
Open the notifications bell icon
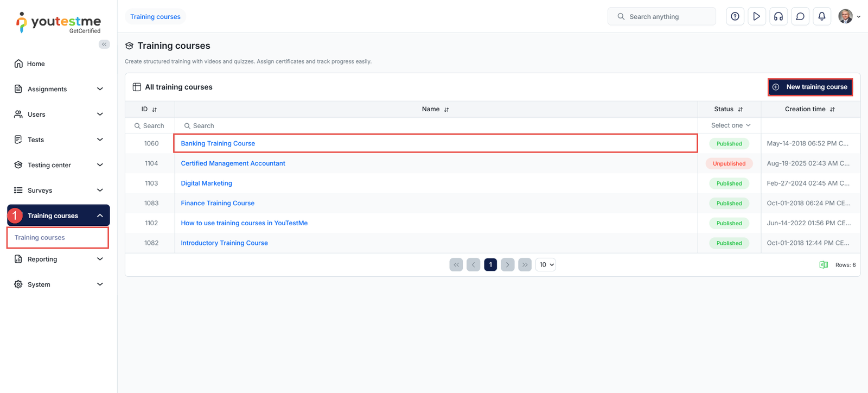(821, 17)
